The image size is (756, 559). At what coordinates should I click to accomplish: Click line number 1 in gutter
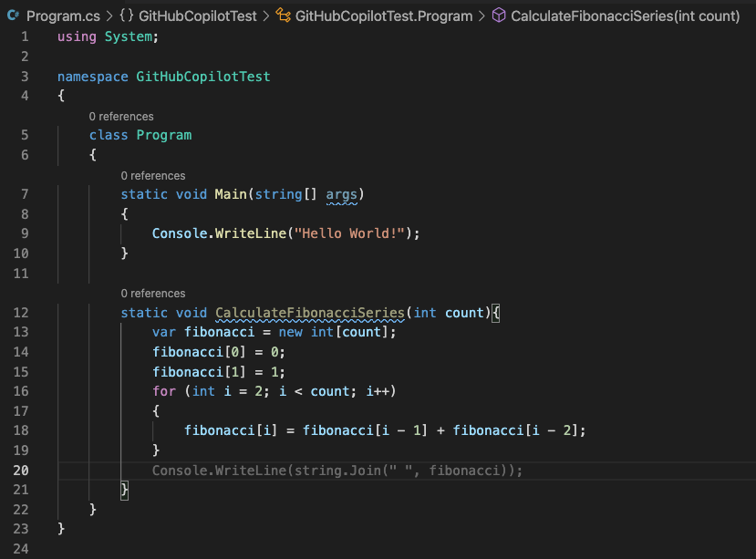25,36
